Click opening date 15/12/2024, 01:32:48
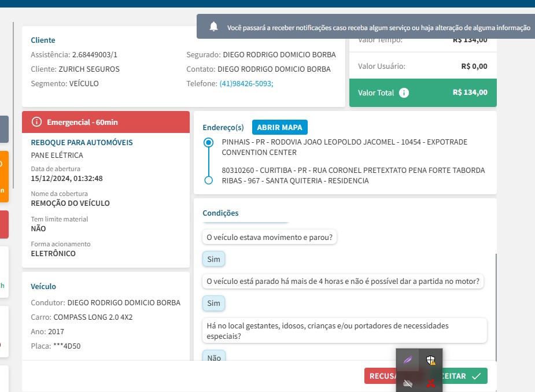Viewport: 535px width, 392px height. coord(67,179)
